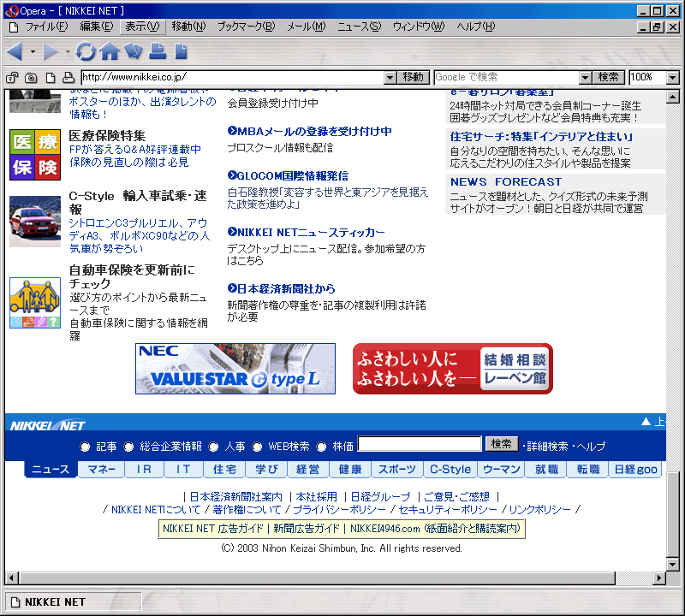Open the Forward button history dropdown arrow

[x=68, y=52]
